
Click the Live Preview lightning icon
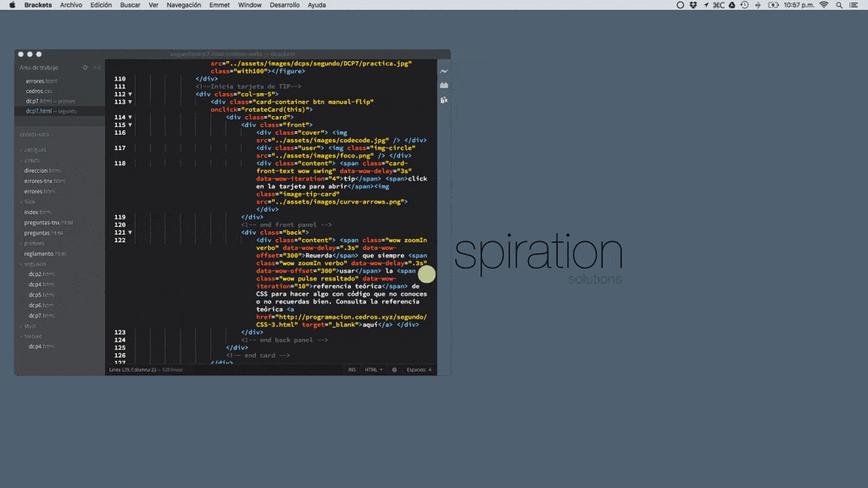click(x=444, y=71)
